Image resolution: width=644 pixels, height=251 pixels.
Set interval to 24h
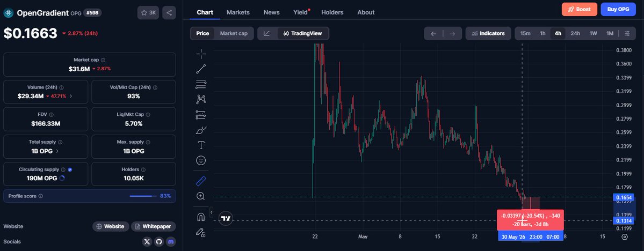(x=575, y=34)
